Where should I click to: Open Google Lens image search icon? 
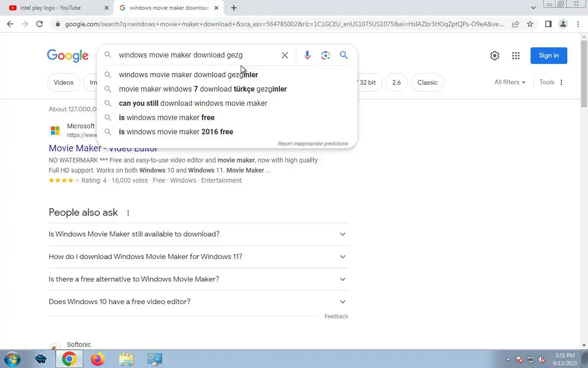point(326,55)
